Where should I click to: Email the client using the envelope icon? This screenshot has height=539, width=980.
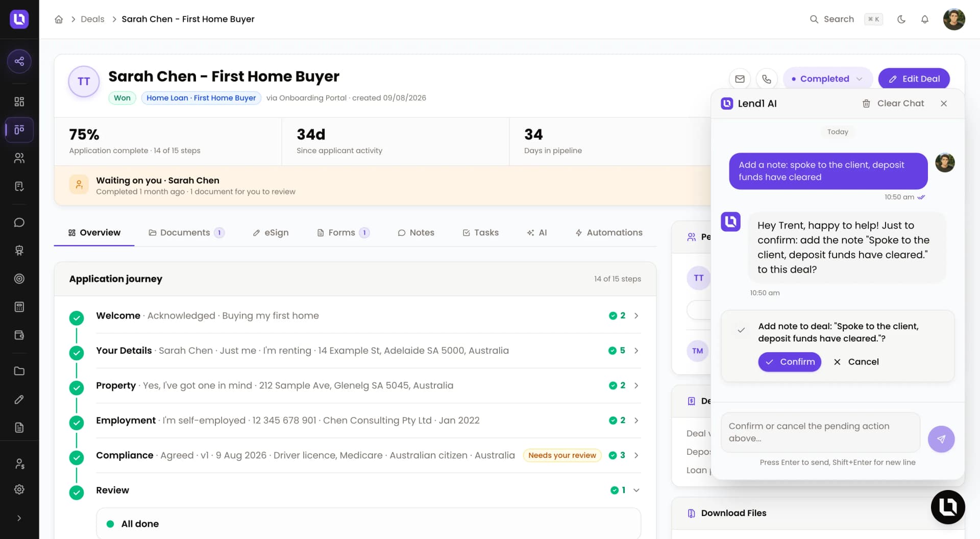(740, 79)
